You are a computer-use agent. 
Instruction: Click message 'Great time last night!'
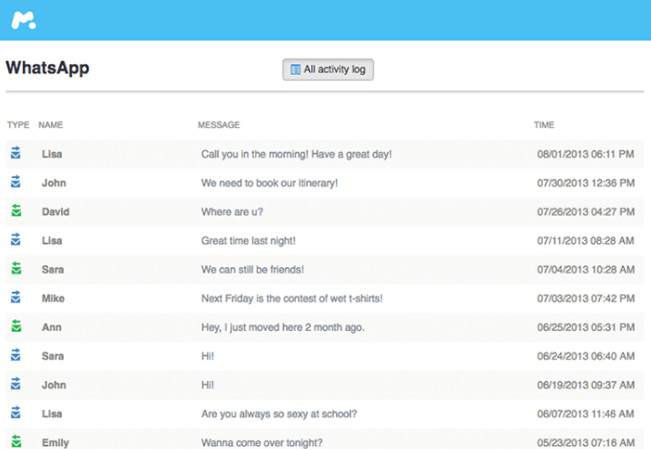[x=248, y=240]
